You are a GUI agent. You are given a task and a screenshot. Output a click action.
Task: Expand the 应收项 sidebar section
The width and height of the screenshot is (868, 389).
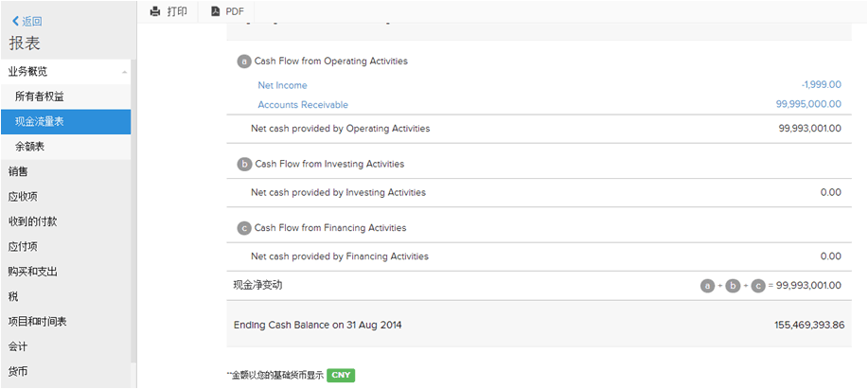point(23,197)
